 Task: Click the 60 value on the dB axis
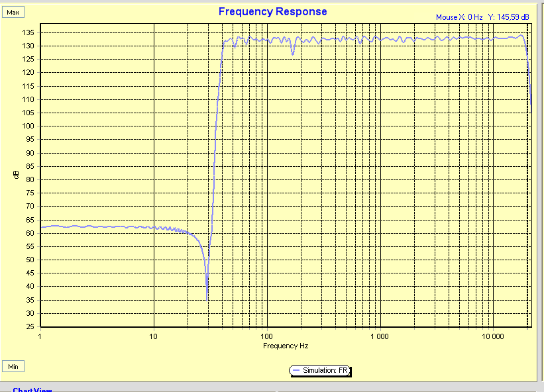coord(30,233)
